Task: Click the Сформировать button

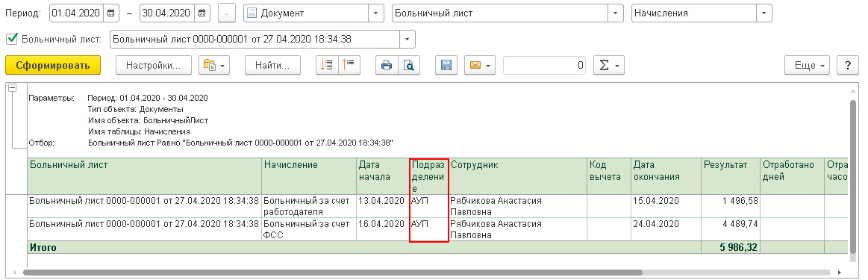Action: pos(52,65)
